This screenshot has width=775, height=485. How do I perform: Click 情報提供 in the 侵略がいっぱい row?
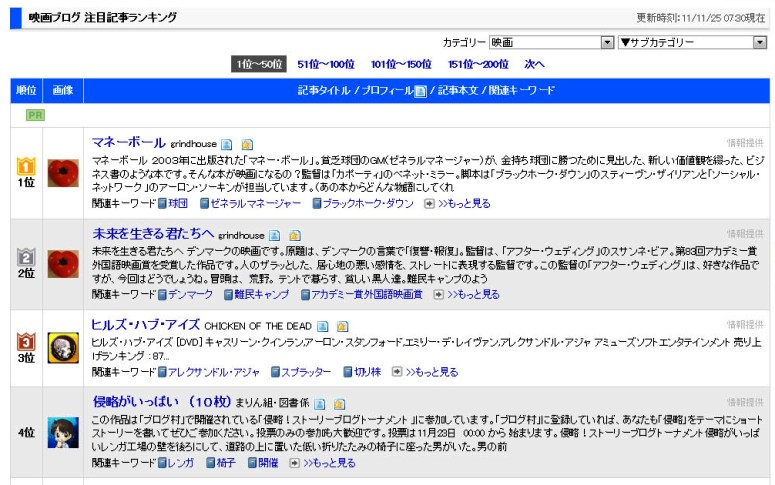tap(745, 402)
